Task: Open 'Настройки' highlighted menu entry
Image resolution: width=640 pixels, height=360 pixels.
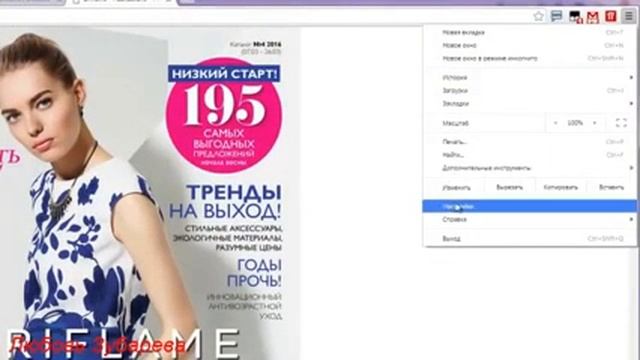Action: (x=529, y=207)
